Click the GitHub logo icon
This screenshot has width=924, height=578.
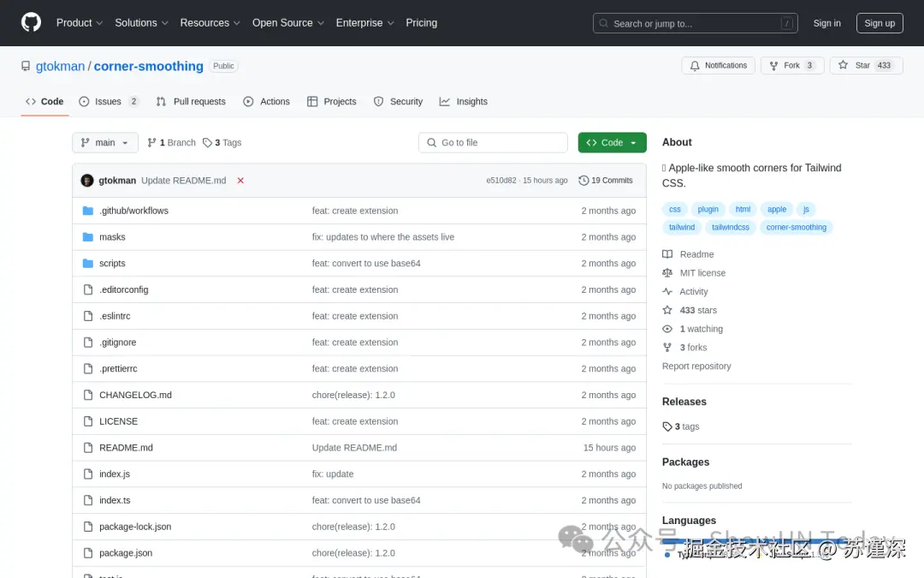(x=32, y=22)
